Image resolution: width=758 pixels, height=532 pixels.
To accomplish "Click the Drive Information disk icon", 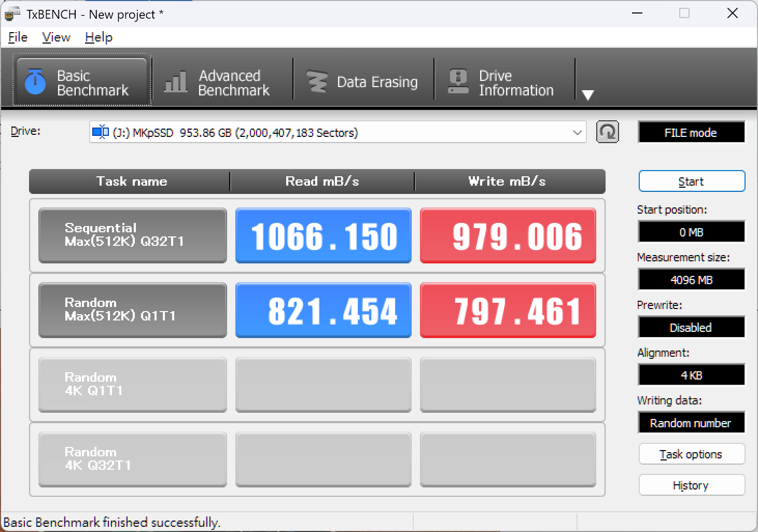I will [458, 82].
